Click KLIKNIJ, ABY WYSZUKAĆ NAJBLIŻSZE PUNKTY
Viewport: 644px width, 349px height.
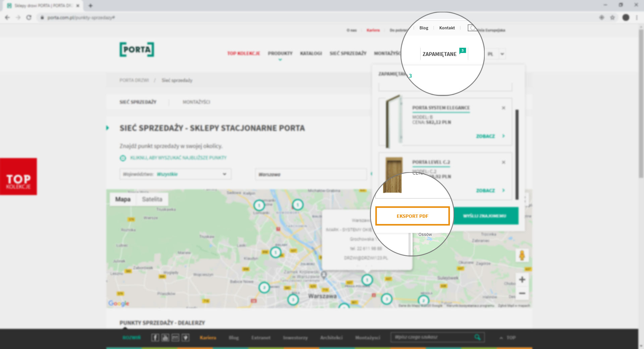pos(178,158)
